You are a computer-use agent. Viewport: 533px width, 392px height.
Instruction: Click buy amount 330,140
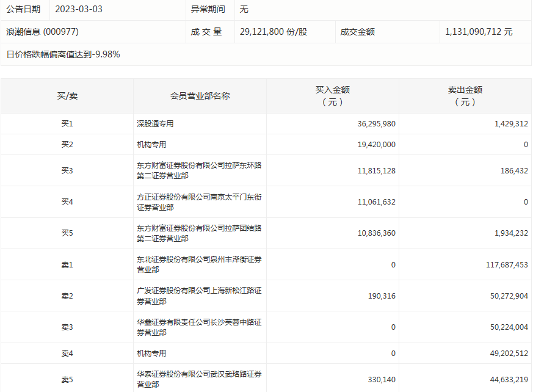[x=382, y=380]
